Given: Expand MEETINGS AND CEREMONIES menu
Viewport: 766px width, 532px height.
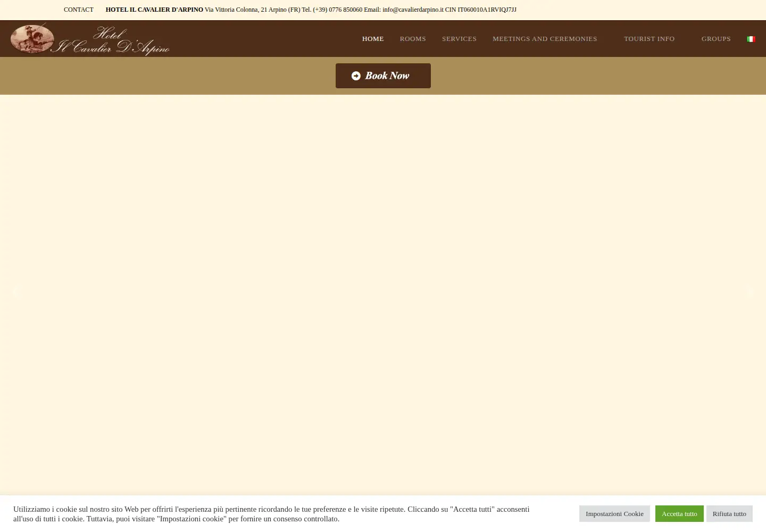Looking at the screenshot, I should click(x=545, y=39).
